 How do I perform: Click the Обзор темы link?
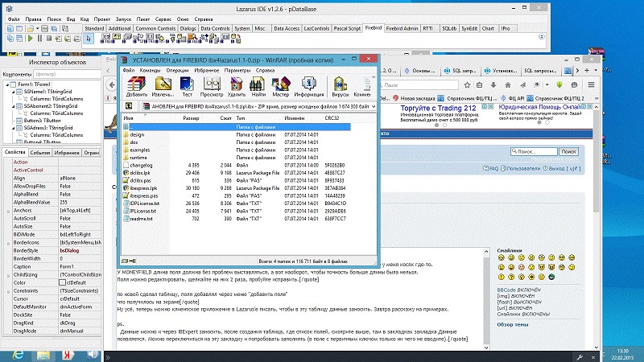click(513, 324)
